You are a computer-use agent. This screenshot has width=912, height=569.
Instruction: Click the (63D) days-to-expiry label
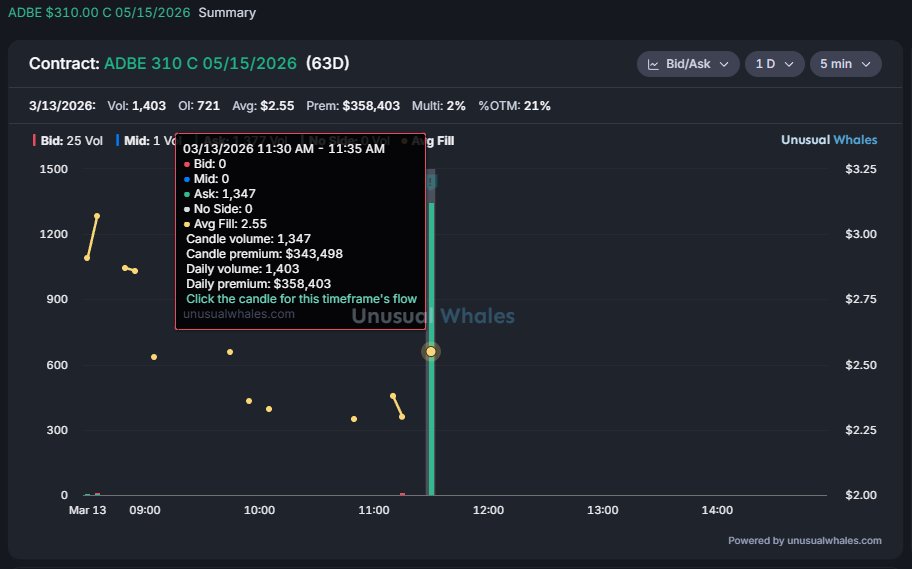tap(327, 63)
